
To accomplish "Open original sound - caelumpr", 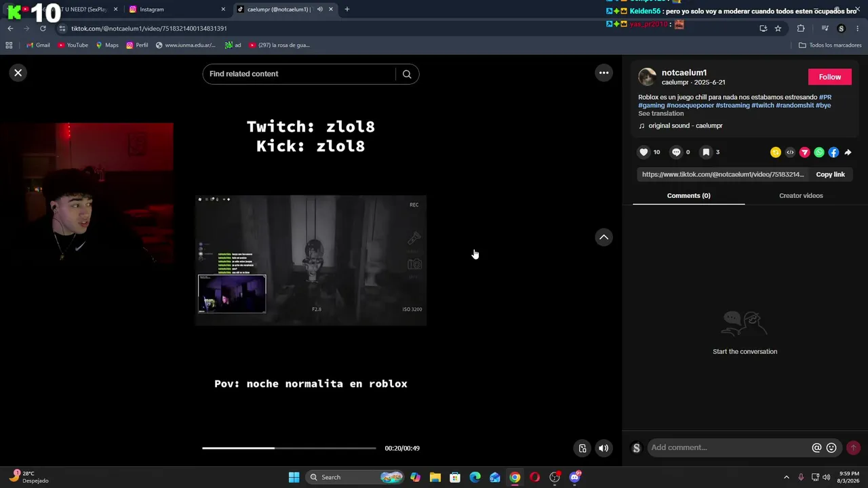I will [685, 125].
